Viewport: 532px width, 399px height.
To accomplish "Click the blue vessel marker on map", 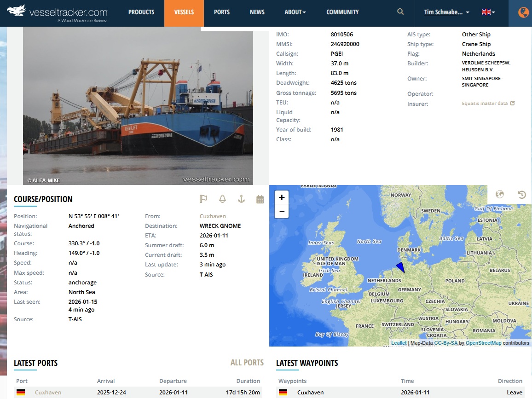I will [x=401, y=267].
